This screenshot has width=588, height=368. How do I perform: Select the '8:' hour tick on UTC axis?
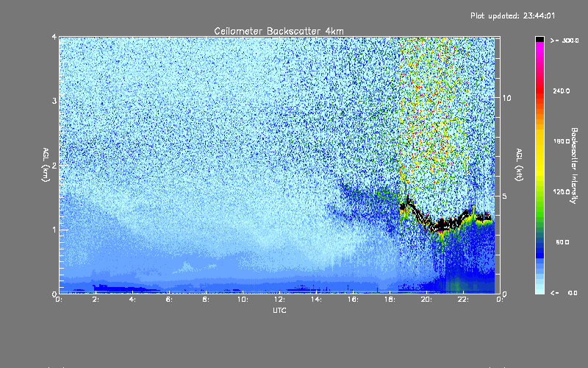click(x=206, y=300)
